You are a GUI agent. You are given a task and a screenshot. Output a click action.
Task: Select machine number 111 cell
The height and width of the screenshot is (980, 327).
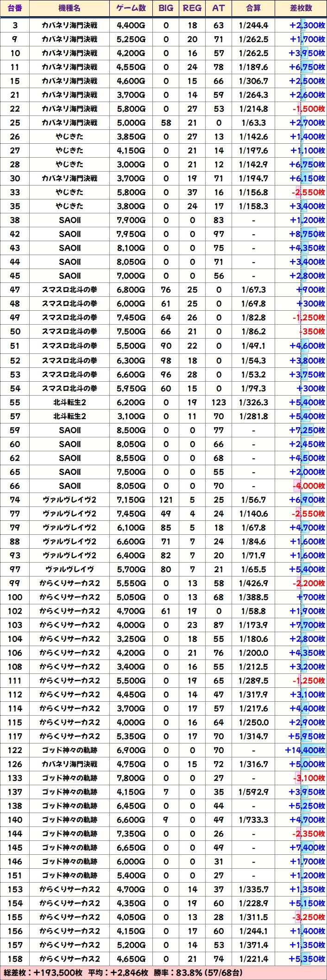[x=15, y=680]
